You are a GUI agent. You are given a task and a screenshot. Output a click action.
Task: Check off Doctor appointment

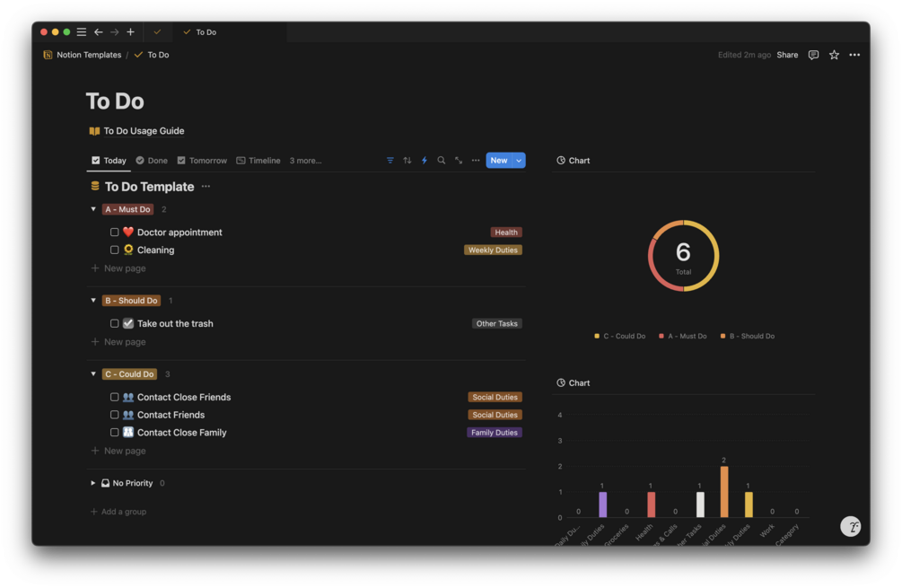pos(115,232)
